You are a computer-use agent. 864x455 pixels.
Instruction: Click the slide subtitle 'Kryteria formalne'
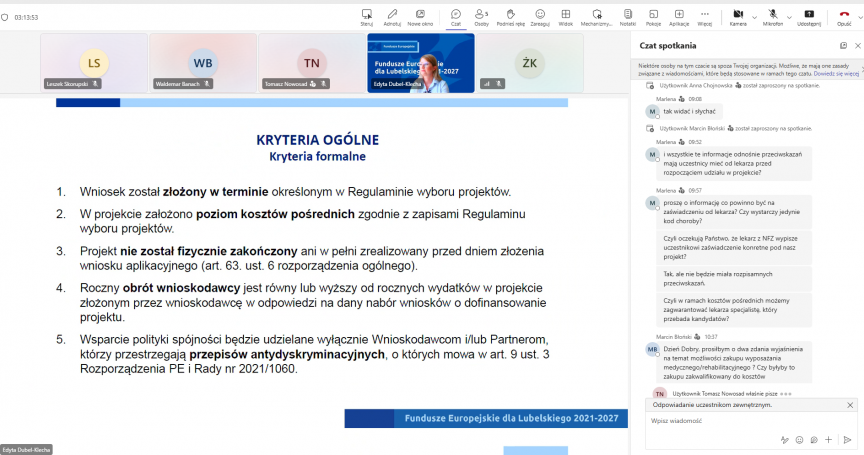[x=317, y=156]
